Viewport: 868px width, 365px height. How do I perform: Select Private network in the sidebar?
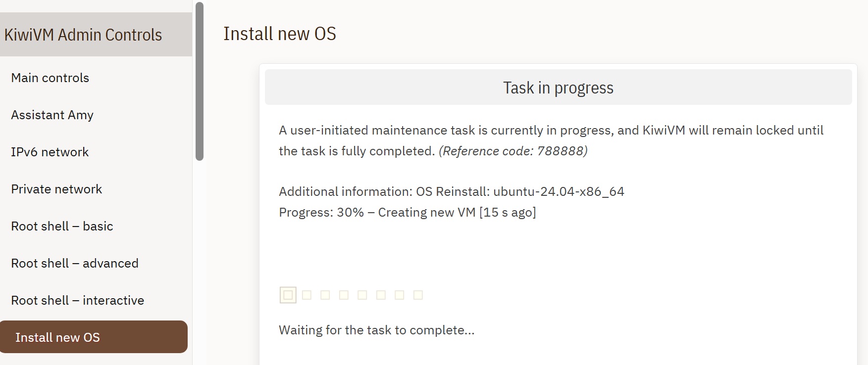click(56, 189)
